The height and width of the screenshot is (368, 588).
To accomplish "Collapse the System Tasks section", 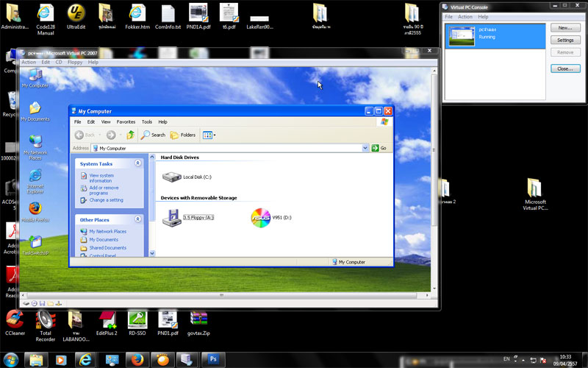I will pos(137,163).
